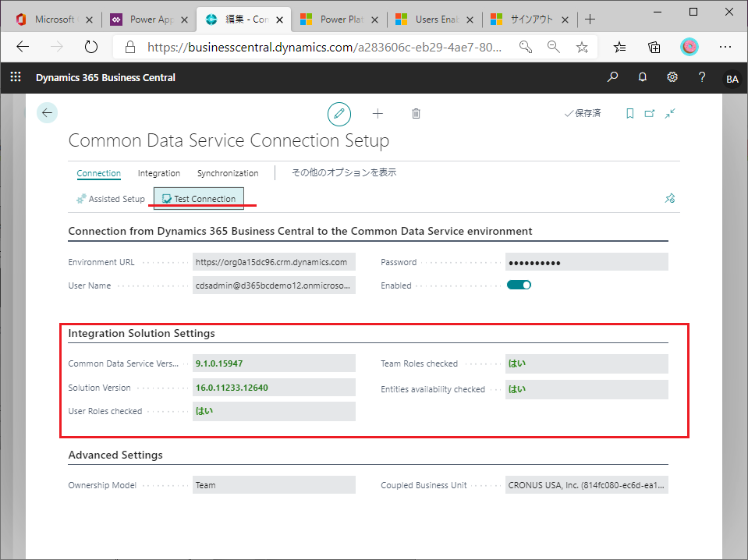The height and width of the screenshot is (560, 748).
Task: Click the browser back arrow
Action: 23,47
